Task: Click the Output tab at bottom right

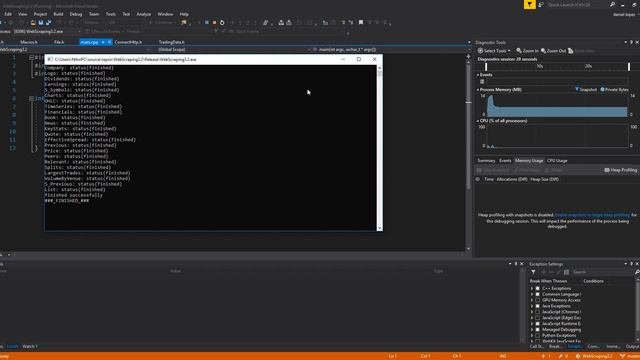Action: [x=633, y=346]
